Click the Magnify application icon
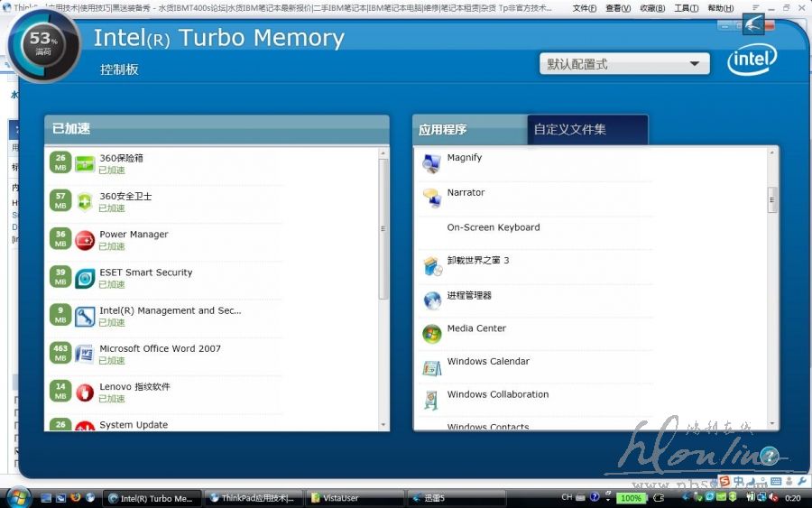Image resolution: width=812 pixels, height=508 pixels. pyautogui.click(x=432, y=163)
